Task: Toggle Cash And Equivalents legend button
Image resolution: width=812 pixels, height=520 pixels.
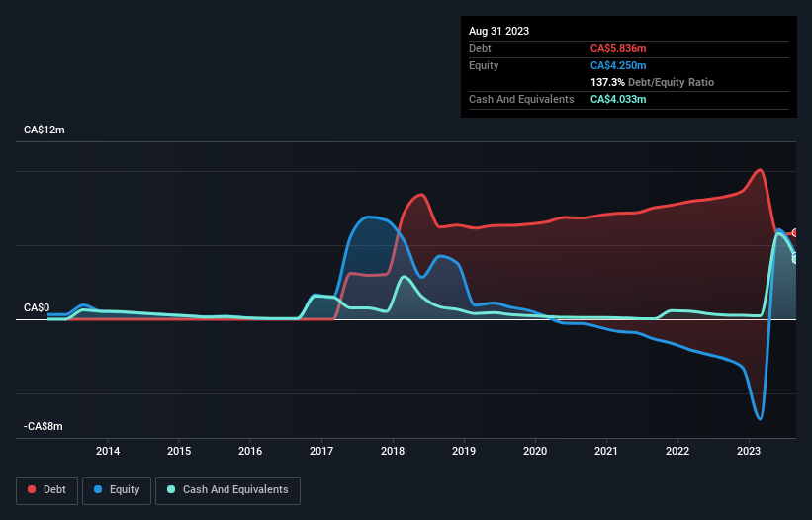Action: pos(227,490)
